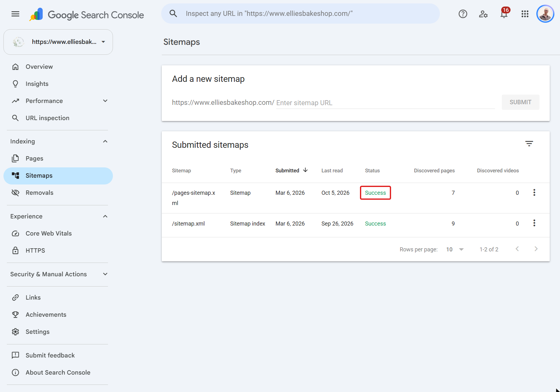Collapse the Experience section
560x392 pixels.
point(105,216)
